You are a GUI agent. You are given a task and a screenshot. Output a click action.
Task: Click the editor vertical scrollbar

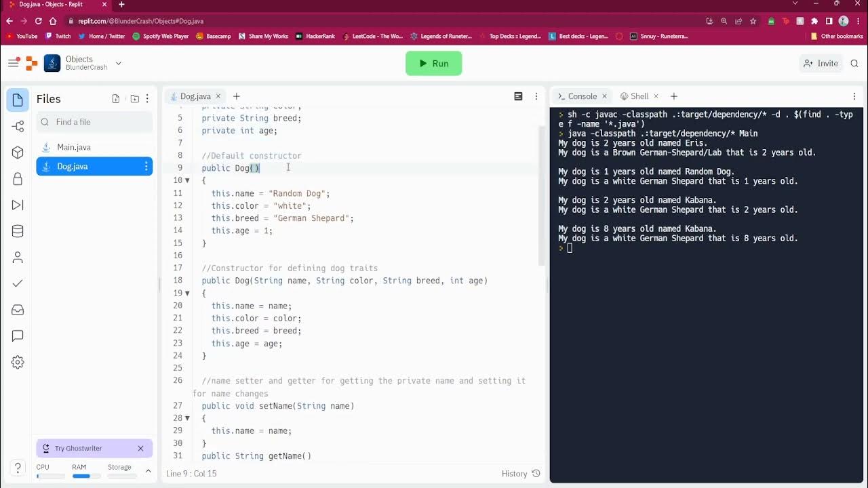(541, 197)
